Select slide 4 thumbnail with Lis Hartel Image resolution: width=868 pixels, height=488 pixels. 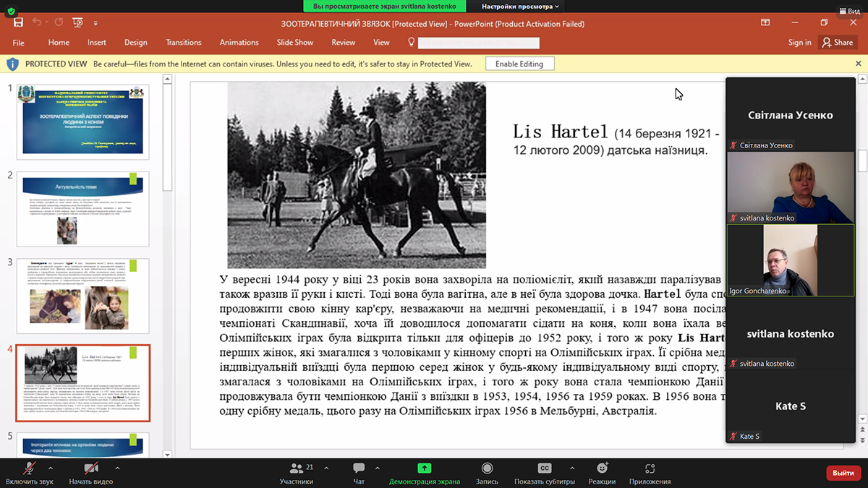[x=82, y=383]
